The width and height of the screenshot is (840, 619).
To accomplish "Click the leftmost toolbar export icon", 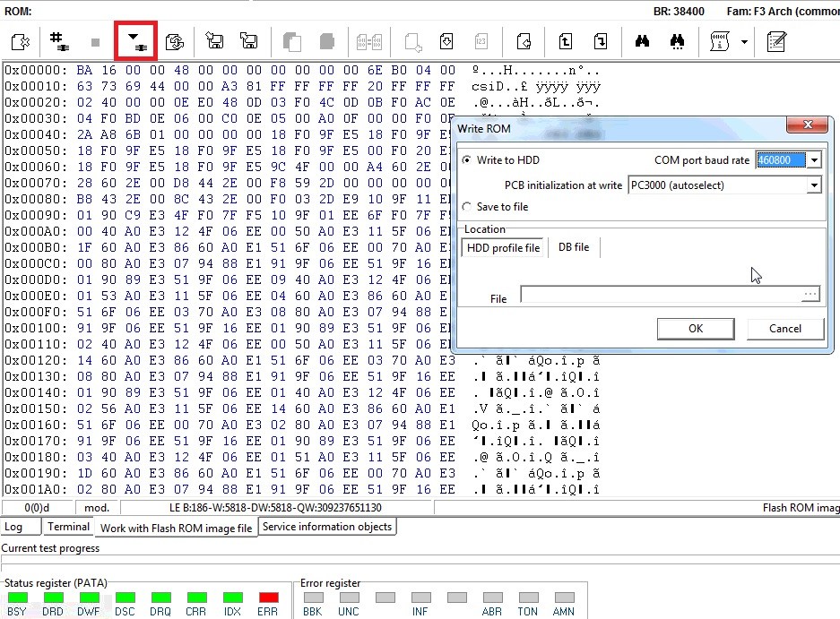I will [x=22, y=41].
